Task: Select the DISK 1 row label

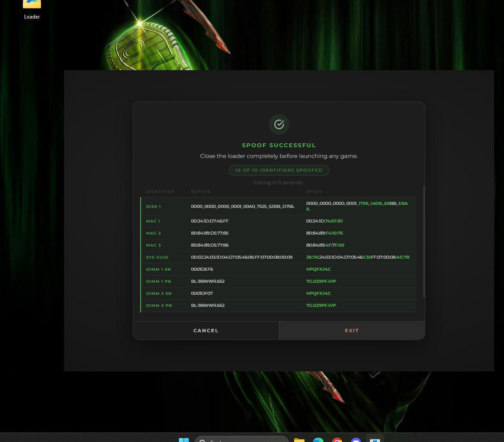Action: tap(154, 207)
